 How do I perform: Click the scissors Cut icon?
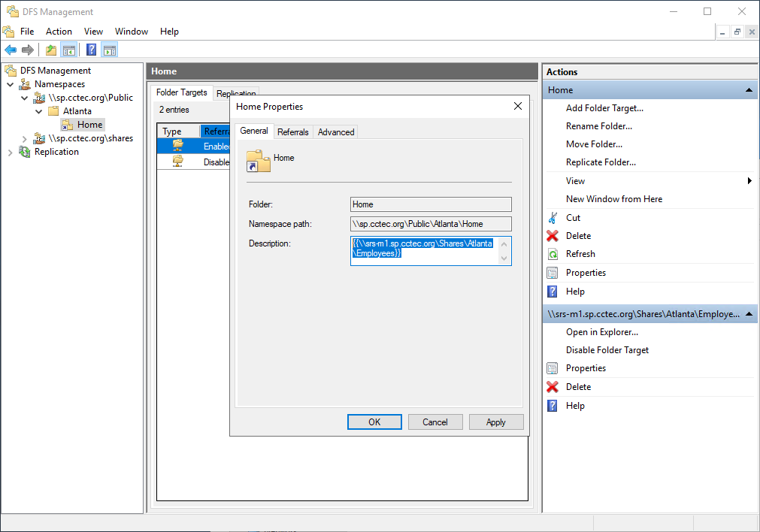coord(553,218)
